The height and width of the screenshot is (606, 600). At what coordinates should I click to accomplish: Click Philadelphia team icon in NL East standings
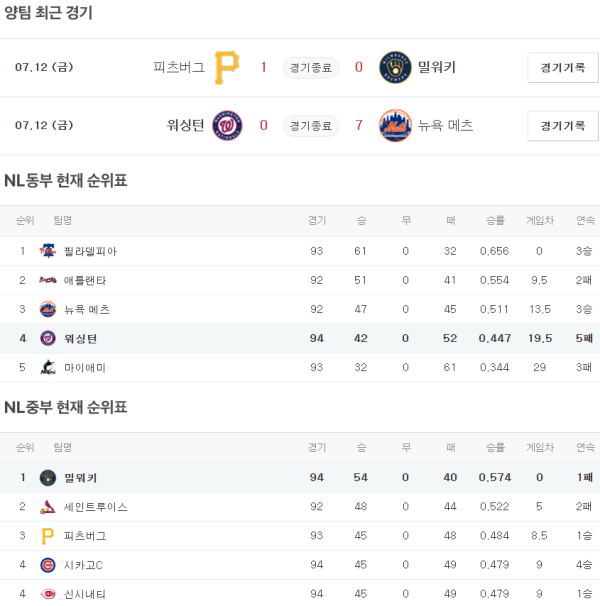tap(48, 251)
